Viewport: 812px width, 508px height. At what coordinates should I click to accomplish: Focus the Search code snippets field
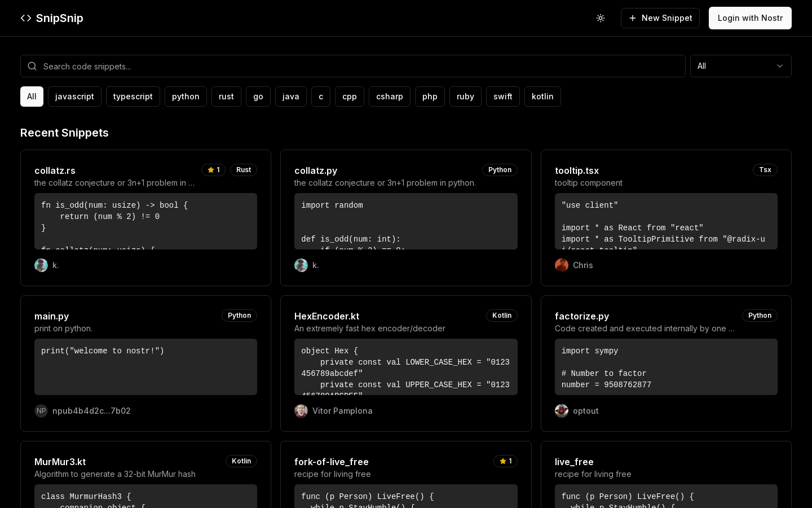353,66
